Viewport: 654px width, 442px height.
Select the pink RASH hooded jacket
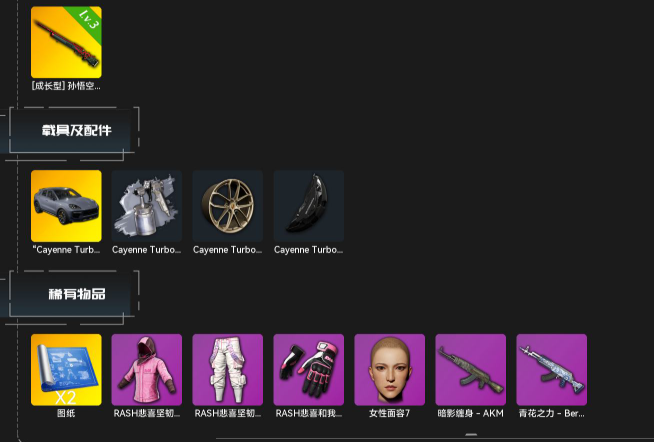pos(147,369)
